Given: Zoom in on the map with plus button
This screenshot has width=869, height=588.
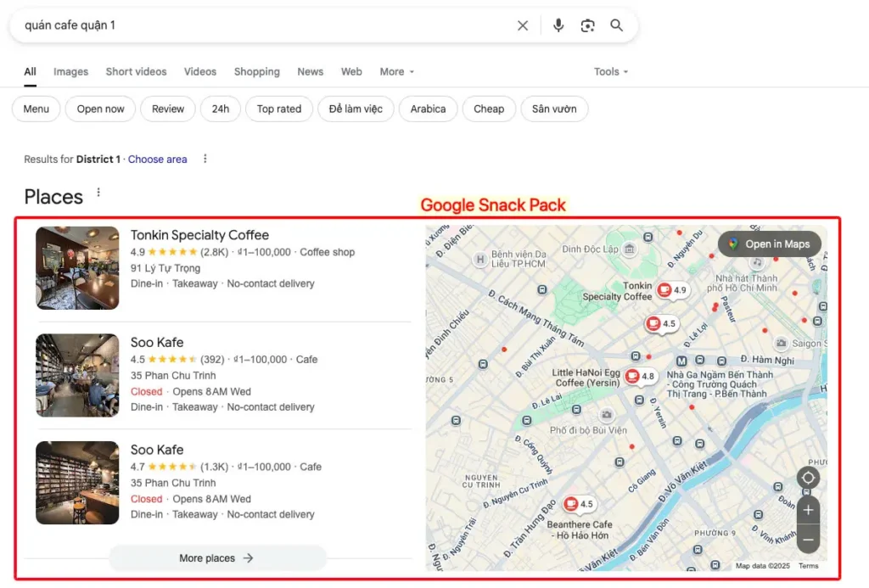Looking at the screenshot, I should tap(808, 510).
